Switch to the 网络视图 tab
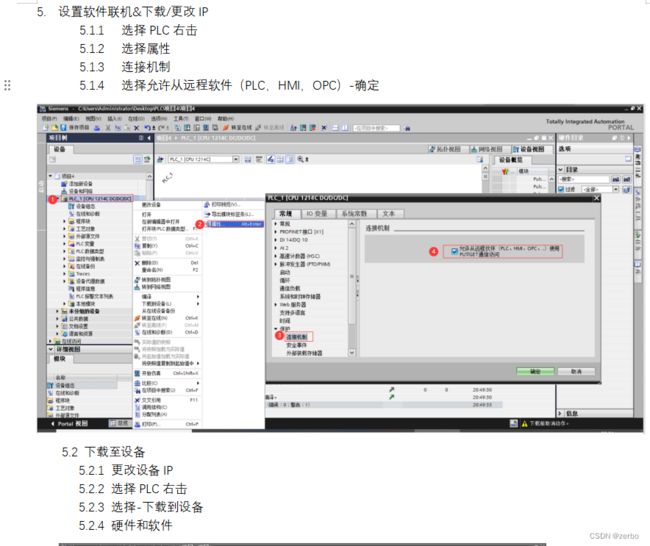 [487, 149]
